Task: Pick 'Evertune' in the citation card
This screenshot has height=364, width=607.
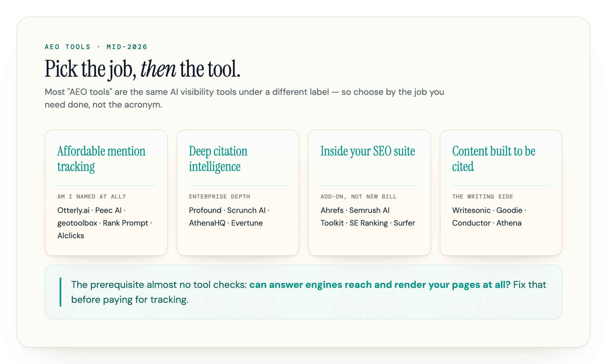Action: point(247,223)
